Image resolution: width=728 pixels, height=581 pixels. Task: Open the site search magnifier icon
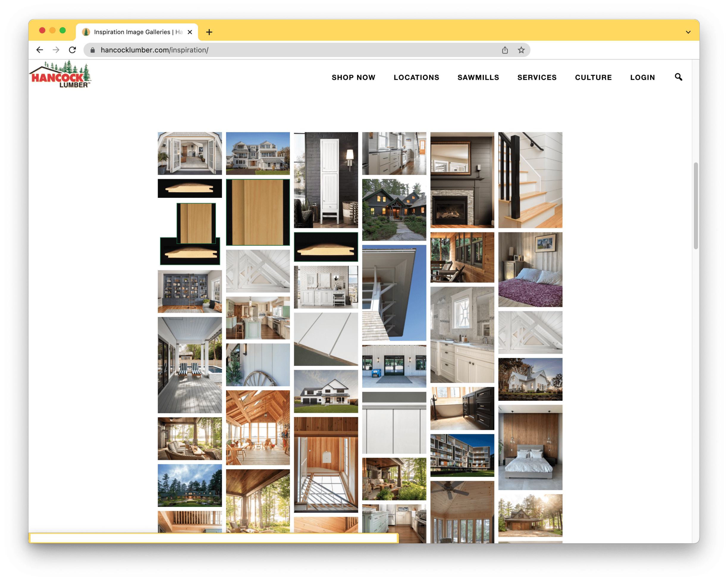click(x=678, y=77)
